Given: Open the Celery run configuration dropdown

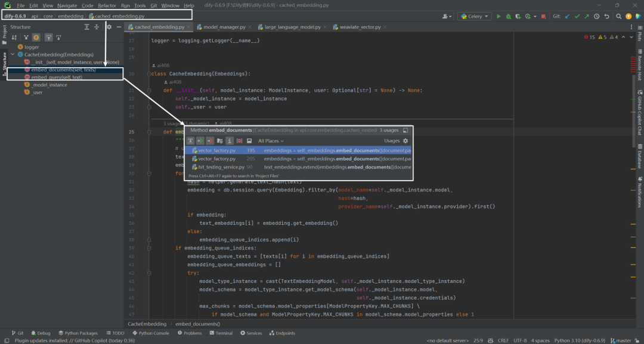Looking at the screenshot, I should coord(475,17).
